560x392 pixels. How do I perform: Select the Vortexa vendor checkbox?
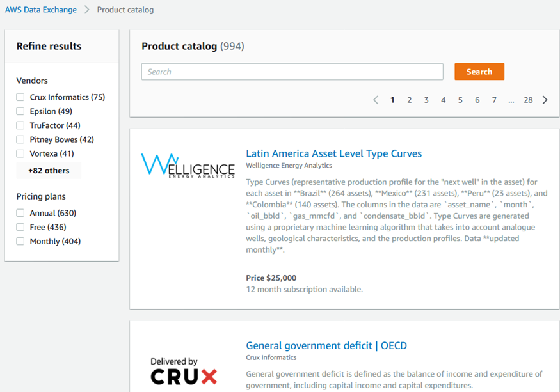pos(20,153)
